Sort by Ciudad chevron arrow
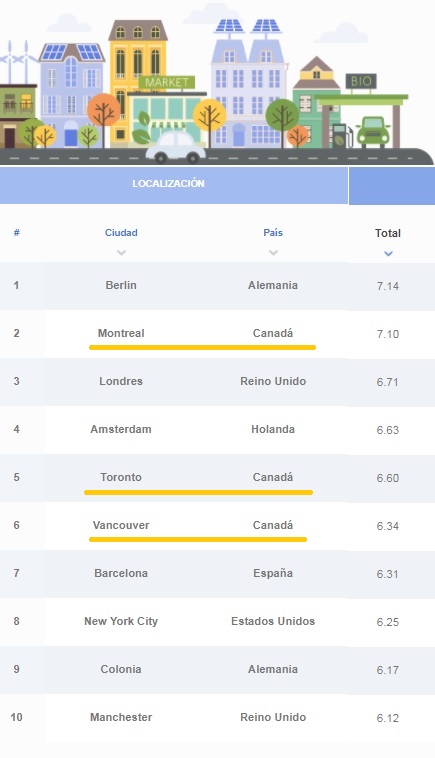Image resolution: width=435 pixels, height=758 pixels. (x=121, y=252)
